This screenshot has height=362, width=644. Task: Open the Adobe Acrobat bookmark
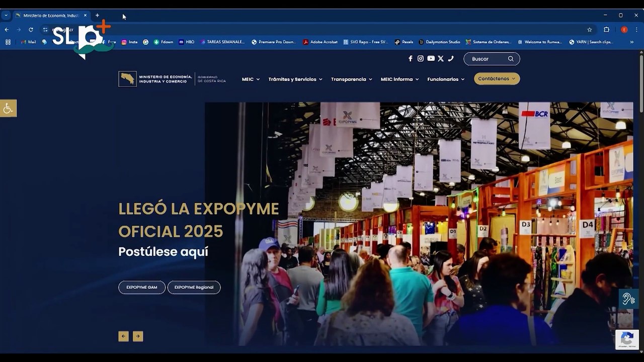coord(320,42)
